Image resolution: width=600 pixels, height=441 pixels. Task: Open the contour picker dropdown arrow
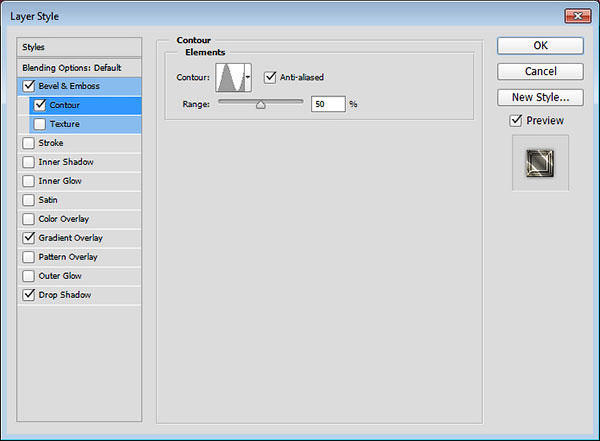tap(248, 77)
